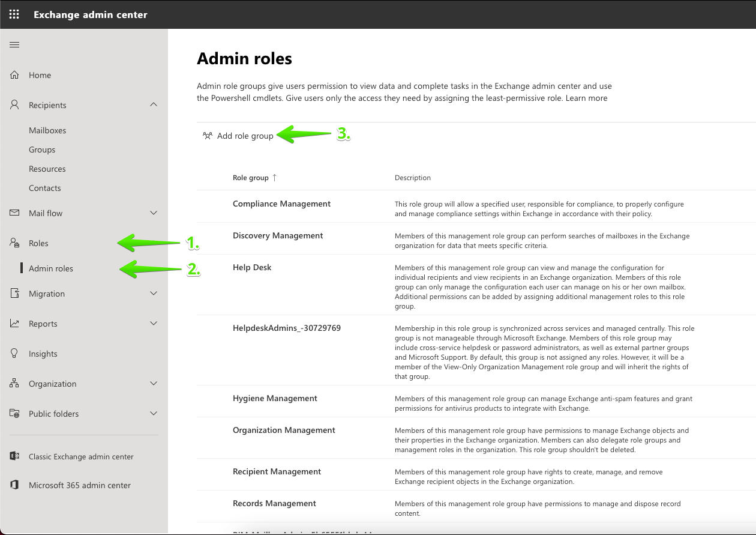Select Admin roles in the sidebar

[51, 268]
